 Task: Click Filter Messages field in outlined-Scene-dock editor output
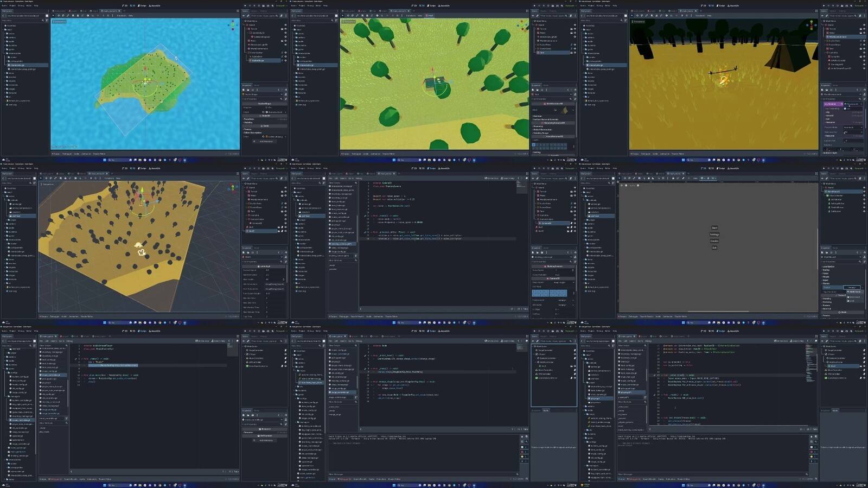click(424, 474)
